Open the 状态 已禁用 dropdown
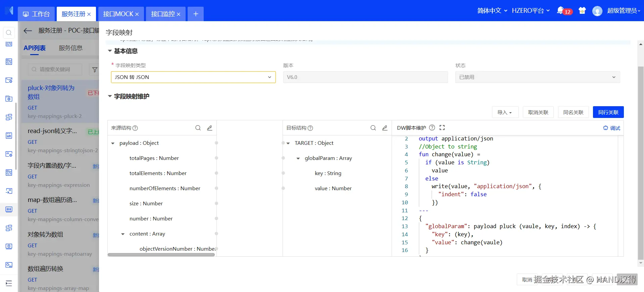644x292 pixels. [538, 77]
